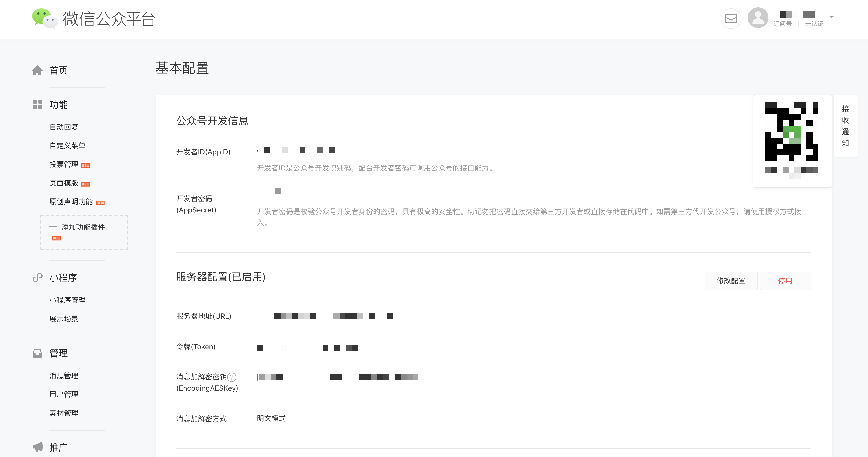Open 展示场景 menu item
Image resolution: width=868 pixels, height=457 pixels.
(x=64, y=319)
